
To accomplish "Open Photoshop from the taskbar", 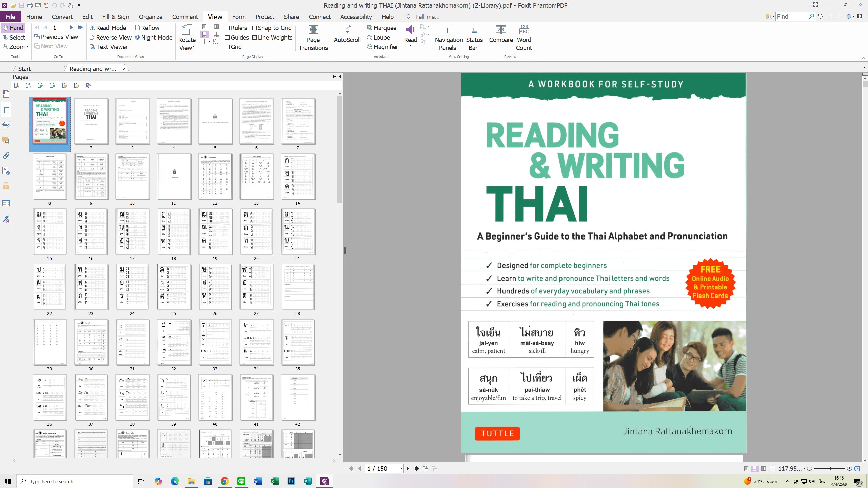I will [x=291, y=481].
